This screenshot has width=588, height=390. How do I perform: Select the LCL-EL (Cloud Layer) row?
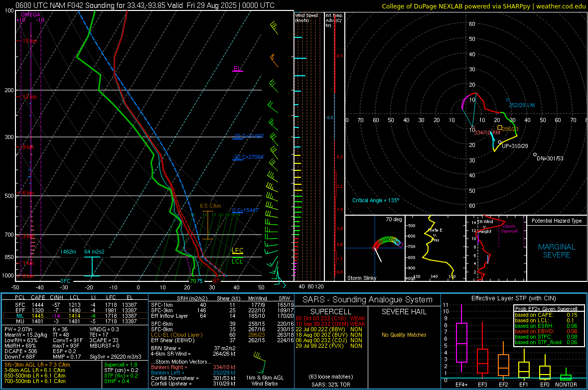[x=222, y=335]
